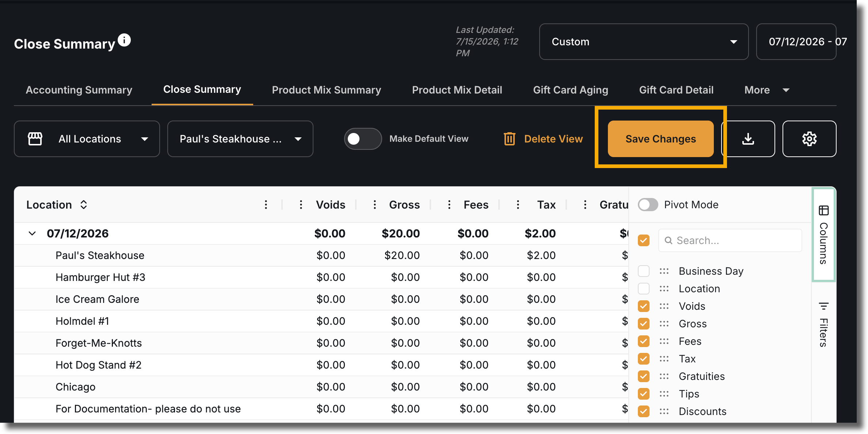Click the Save Changes button

pyautogui.click(x=660, y=139)
